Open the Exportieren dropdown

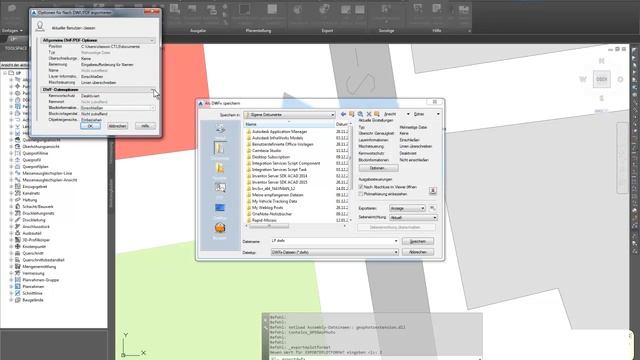(407, 208)
